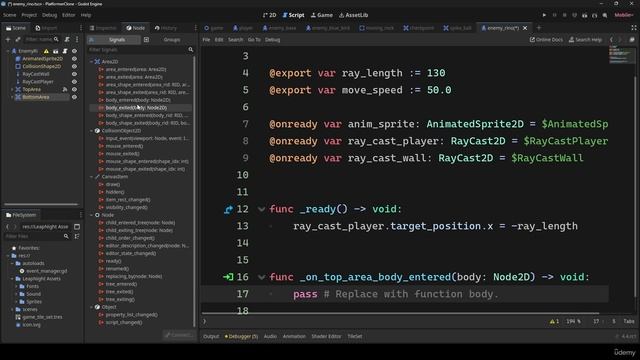This screenshot has height=360, width=640.
Task: Toggle visibility of CollisionShape2D node
Action: click(x=74, y=66)
